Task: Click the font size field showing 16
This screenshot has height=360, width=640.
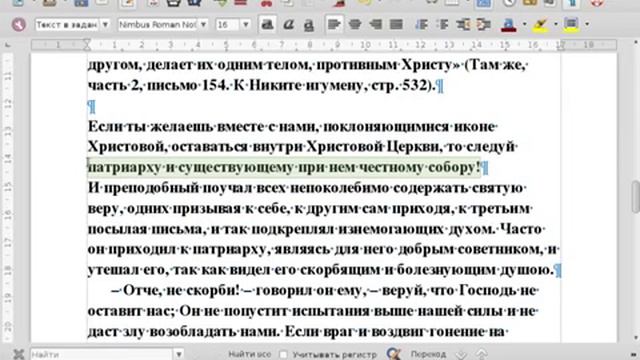Action: pos(228,24)
